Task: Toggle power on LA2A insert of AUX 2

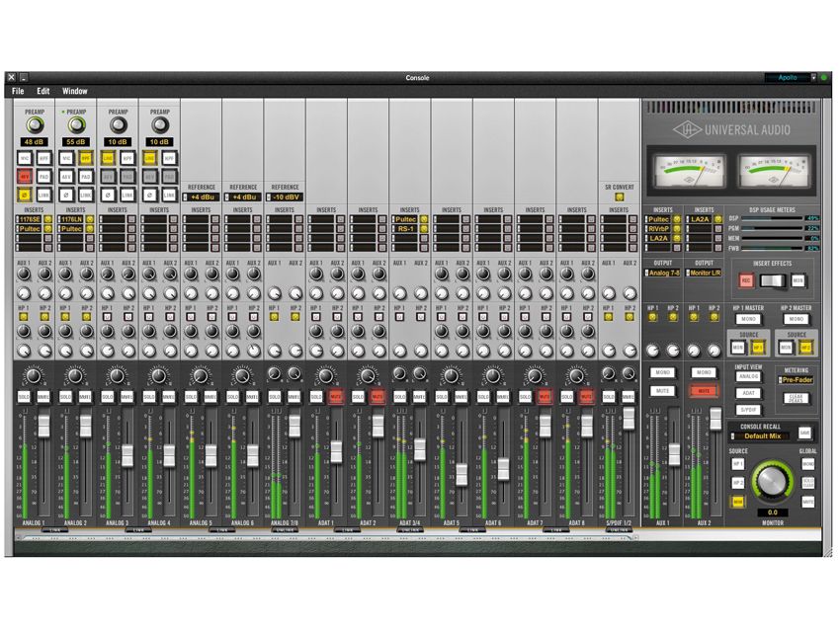Action: coord(718,219)
